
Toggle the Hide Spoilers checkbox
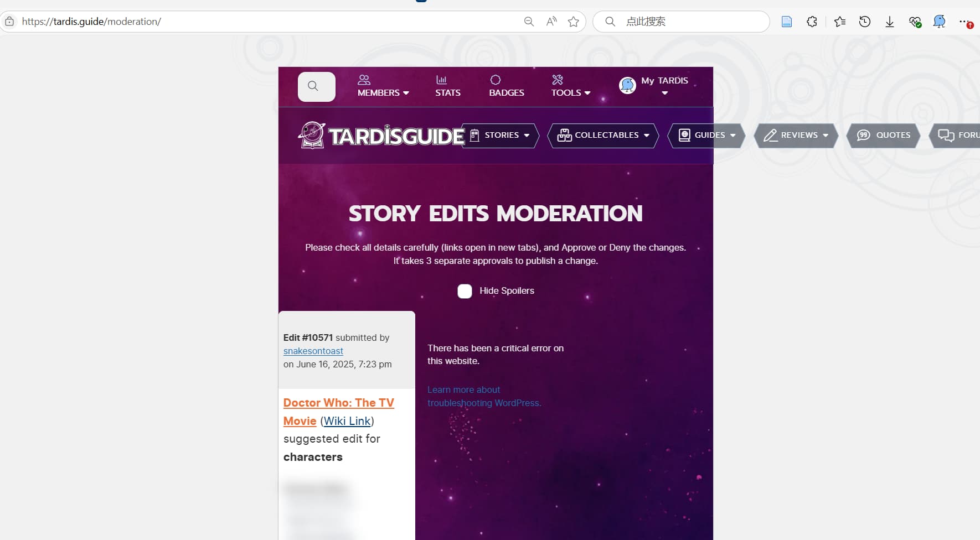coord(465,291)
